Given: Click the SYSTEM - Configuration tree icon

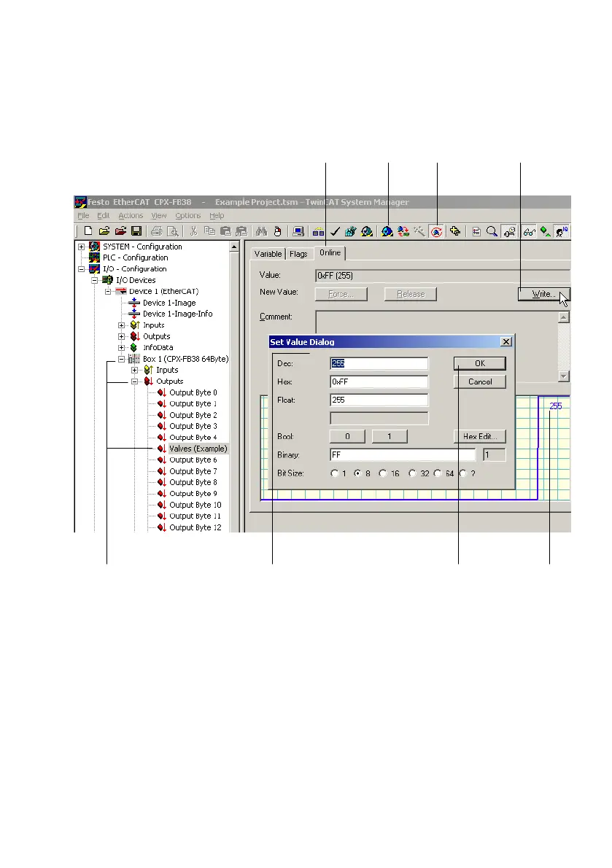Looking at the screenshot, I should tap(95, 247).
